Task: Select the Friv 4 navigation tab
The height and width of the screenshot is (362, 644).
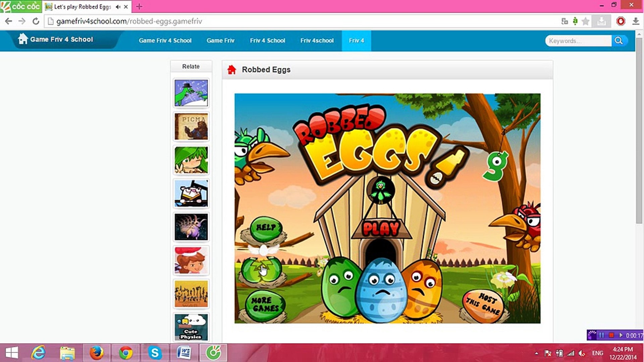Action: pyautogui.click(x=356, y=41)
